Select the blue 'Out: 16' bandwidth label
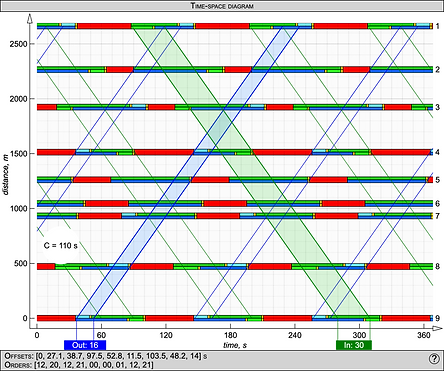 point(85,345)
